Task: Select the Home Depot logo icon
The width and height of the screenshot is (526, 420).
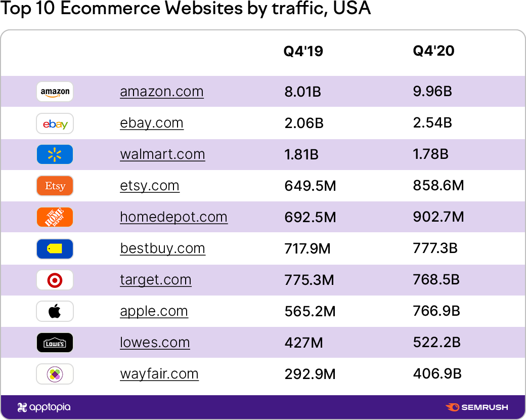Action: (x=55, y=217)
